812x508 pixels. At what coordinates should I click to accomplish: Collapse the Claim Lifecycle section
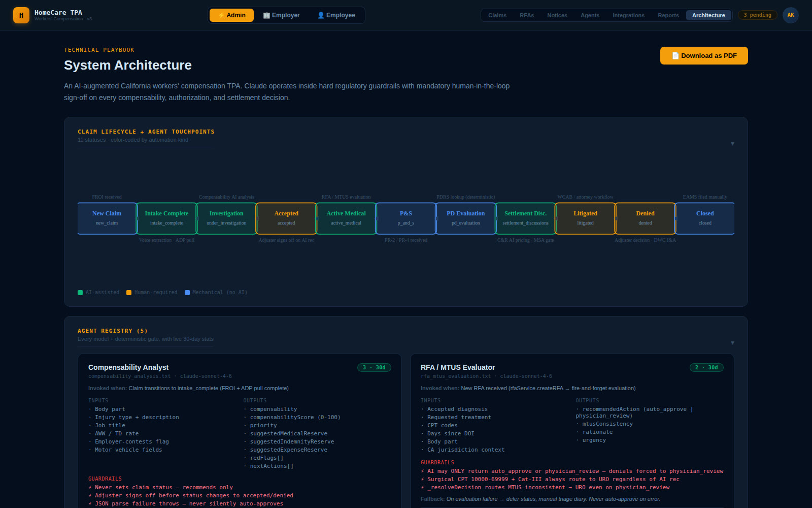tap(732, 144)
